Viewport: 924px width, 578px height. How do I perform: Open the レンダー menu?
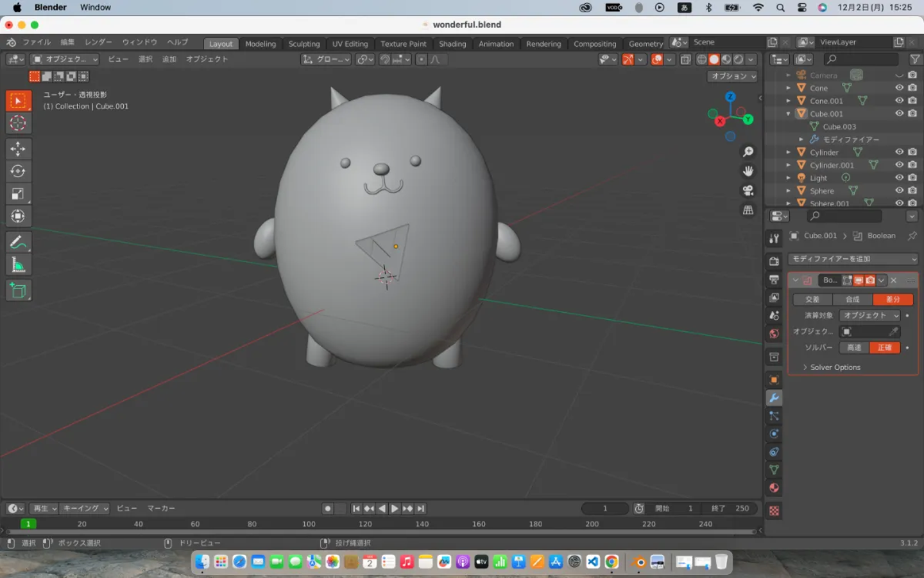pos(98,42)
